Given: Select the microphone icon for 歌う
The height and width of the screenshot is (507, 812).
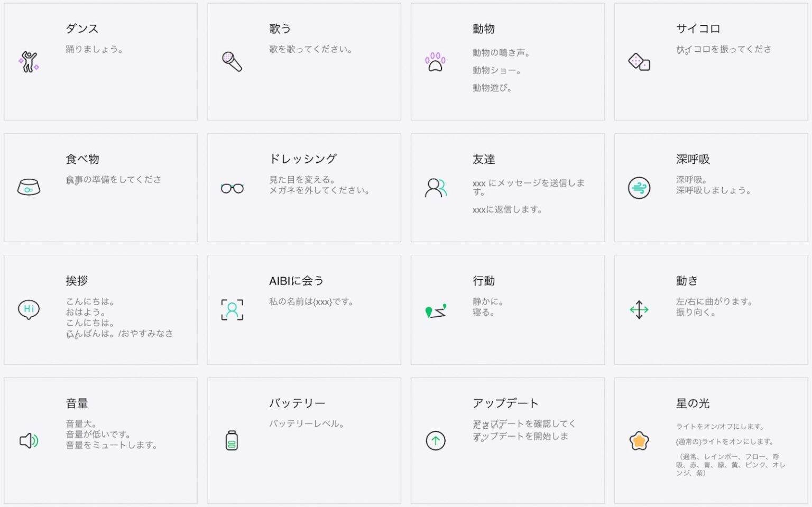Looking at the screenshot, I should 232,62.
